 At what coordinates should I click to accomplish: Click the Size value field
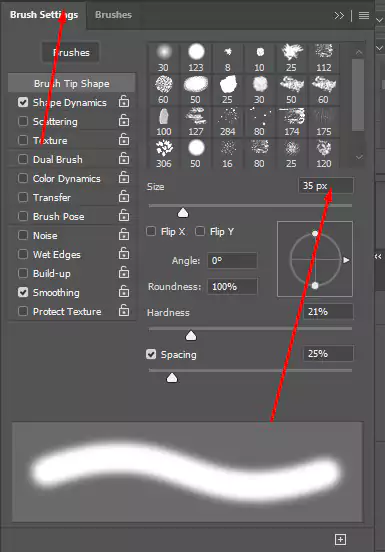(x=326, y=186)
